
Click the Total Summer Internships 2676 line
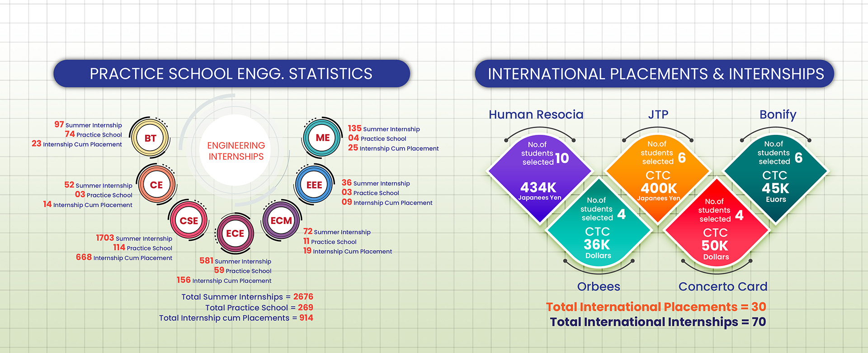[247, 297]
